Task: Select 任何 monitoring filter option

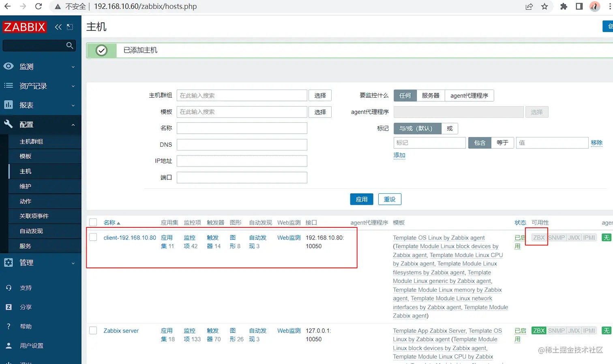Action: tap(405, 96)
